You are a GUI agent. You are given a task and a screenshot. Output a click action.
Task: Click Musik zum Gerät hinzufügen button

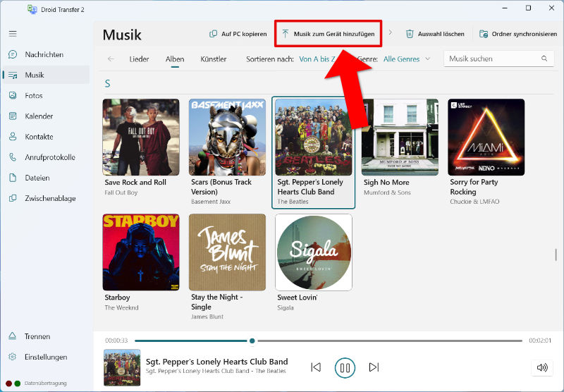pyautogui.click(x=328, y=34)
